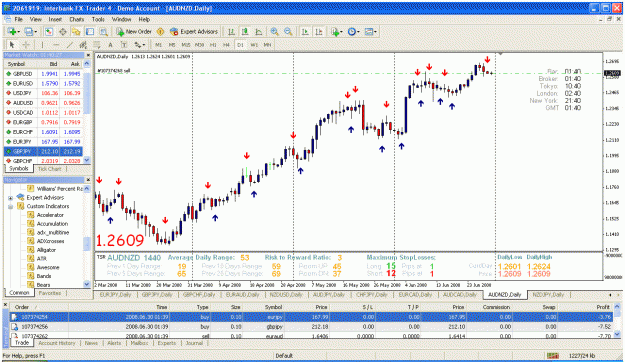
Task: Close the Market Watch panel
Action: pyautogui.click(x=88, y=55)
